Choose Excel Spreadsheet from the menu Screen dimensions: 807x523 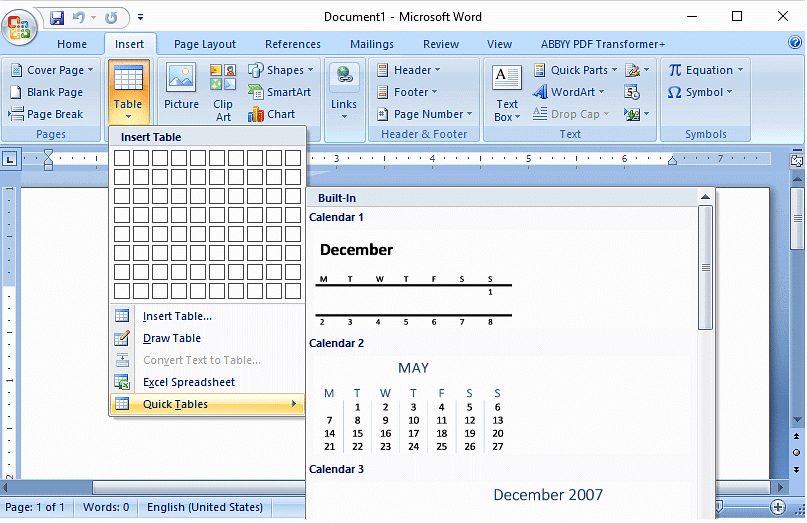pos(207,382)
